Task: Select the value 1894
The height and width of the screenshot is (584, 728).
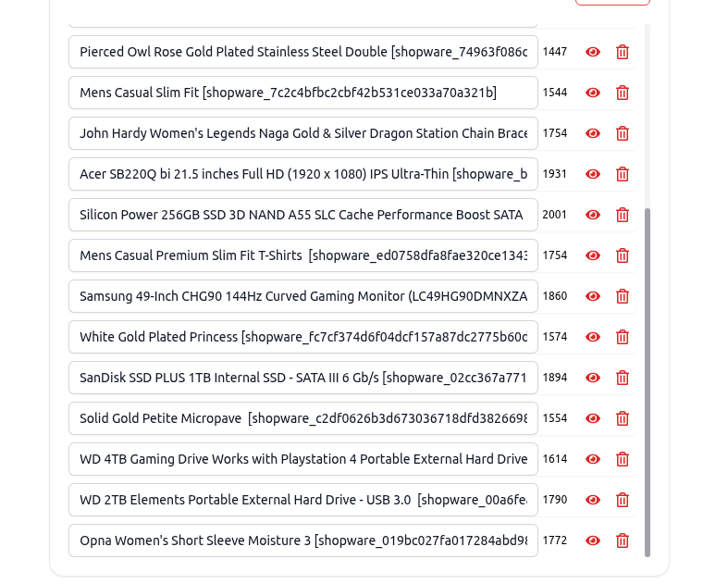Action: coord(555,378)
